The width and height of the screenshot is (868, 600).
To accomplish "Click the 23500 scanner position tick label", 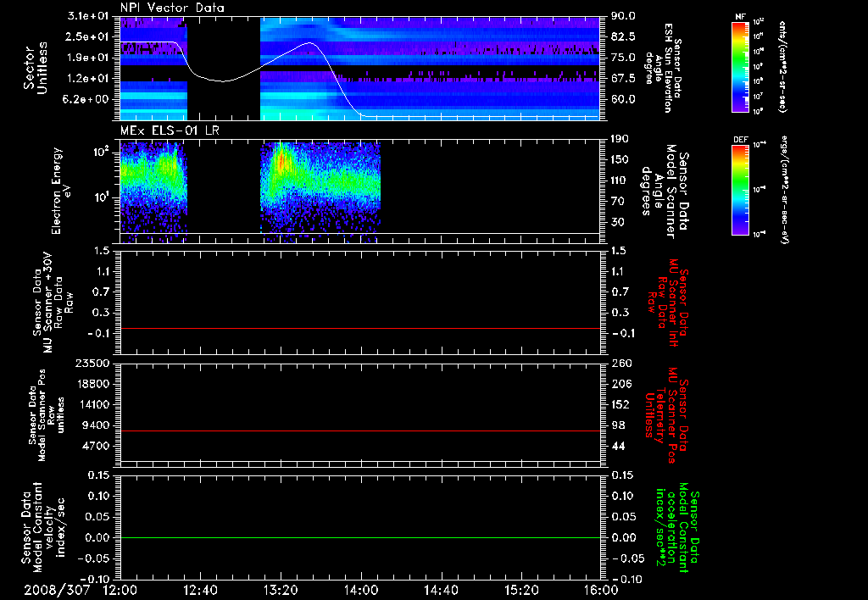I will [x=92, y=363].
